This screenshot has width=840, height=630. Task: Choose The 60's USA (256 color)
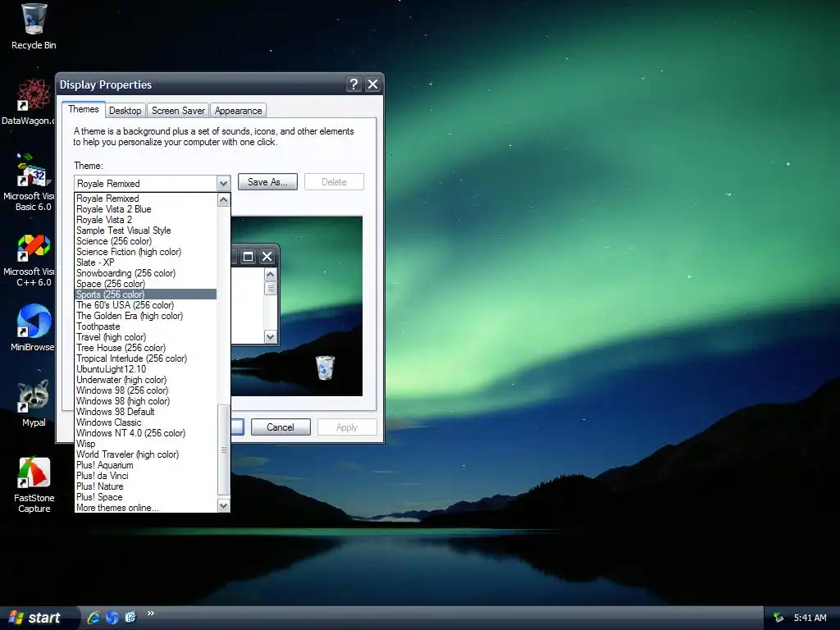[x=146, y=305]
